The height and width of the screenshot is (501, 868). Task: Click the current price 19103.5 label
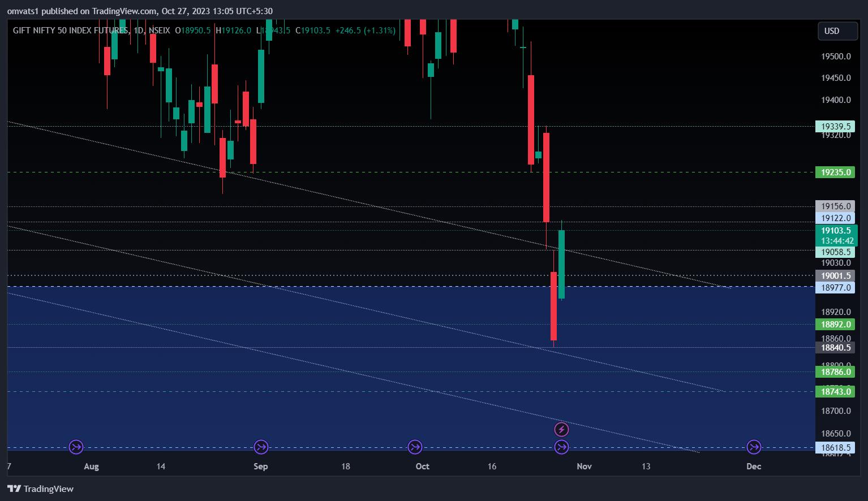click(x=836, y=230)
